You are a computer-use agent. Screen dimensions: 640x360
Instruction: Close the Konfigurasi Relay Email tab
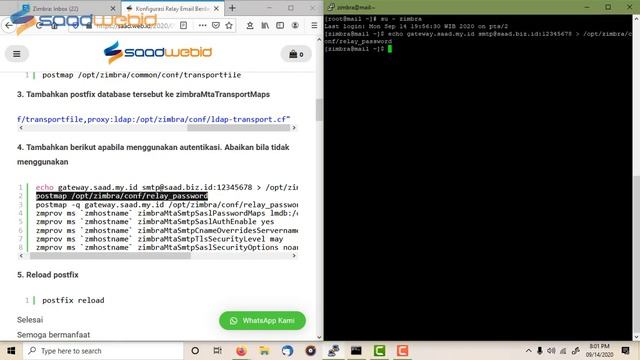pyautogui.click(x=216, y=8)
